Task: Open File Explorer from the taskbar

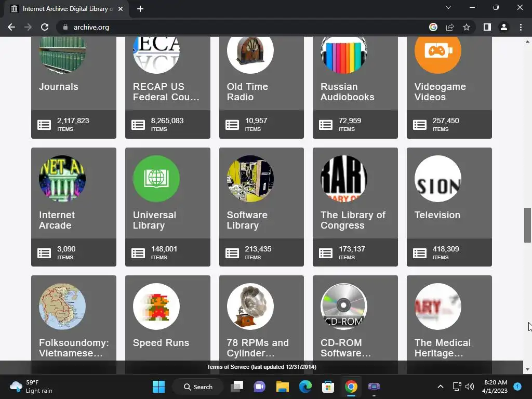Action: [282, 387]
